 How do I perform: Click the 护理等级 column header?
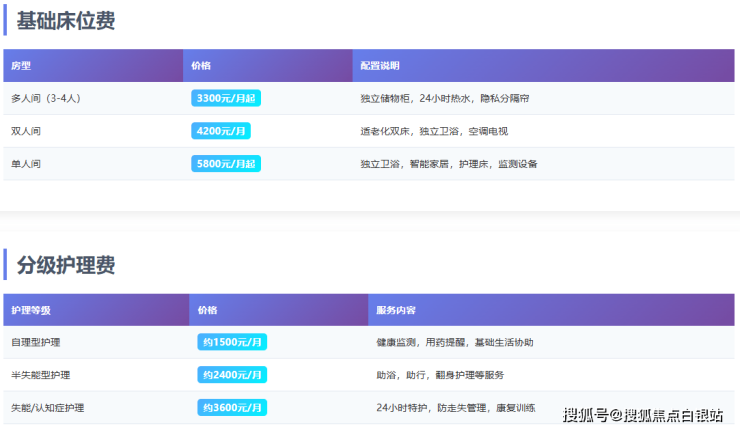click(x=30, y=310)
